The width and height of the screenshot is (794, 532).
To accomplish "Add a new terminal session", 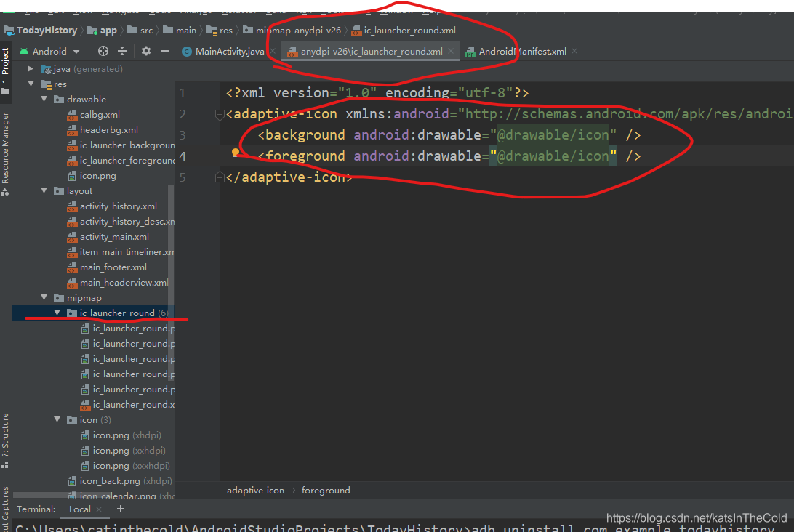I will 121,509.
